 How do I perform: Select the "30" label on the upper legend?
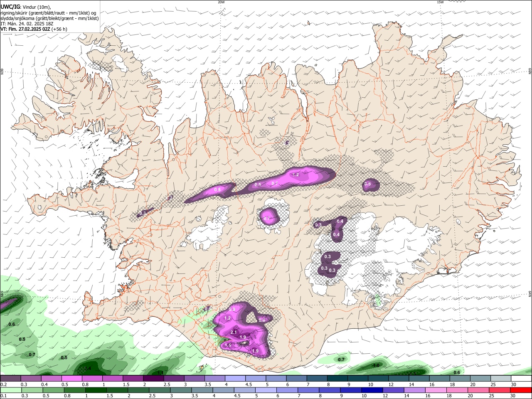coord(513,384)
